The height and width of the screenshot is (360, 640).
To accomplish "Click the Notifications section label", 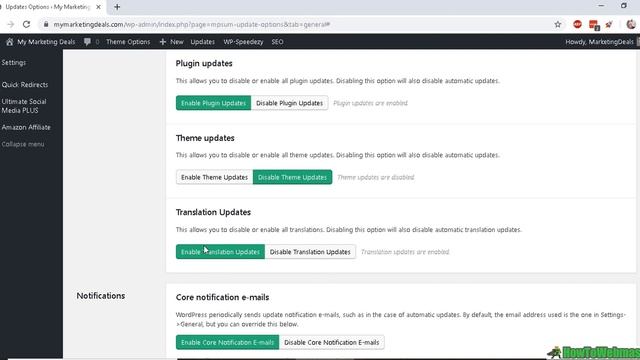I will [101, 296].
